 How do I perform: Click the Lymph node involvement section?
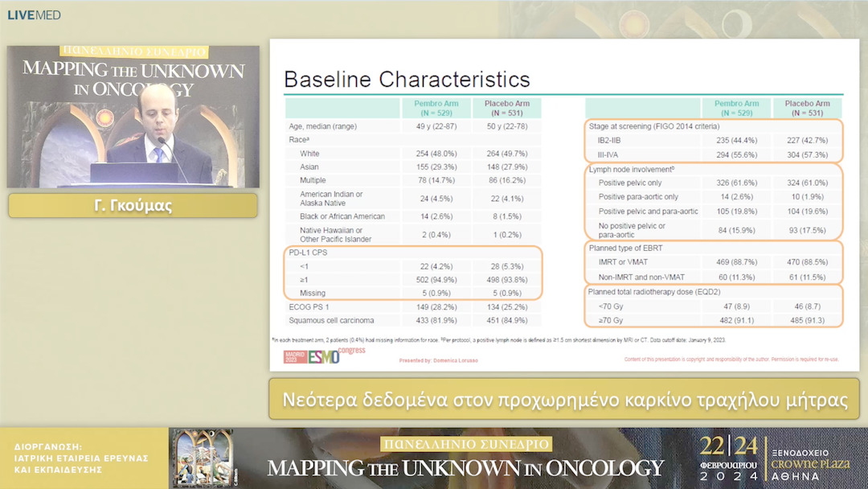(714, 202)
